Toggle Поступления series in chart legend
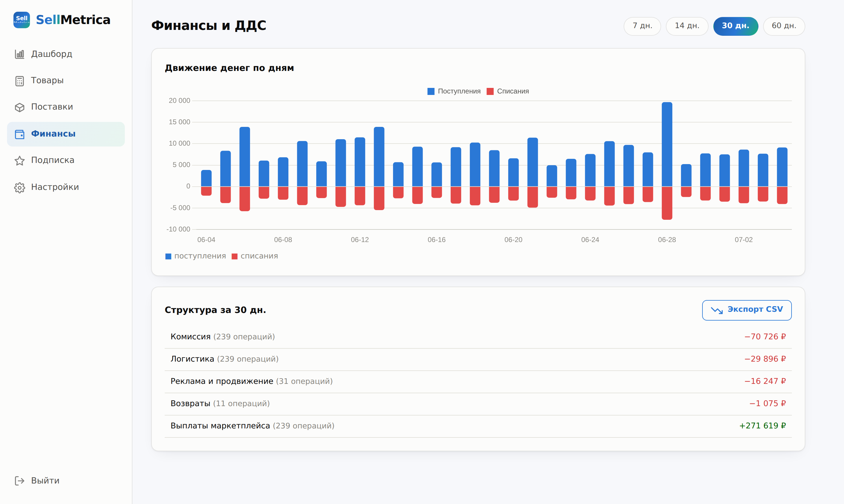Viewport: 844px width, 504px height. [454, 91]
